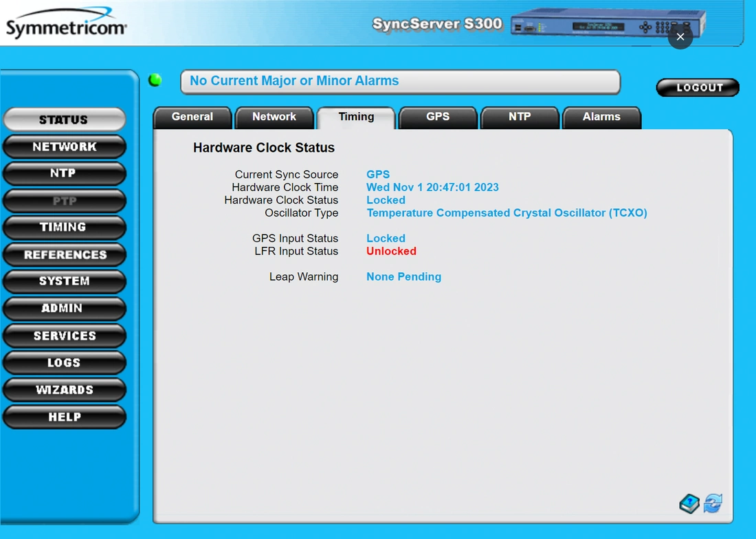Viewport: 756px width, 539px height.
Task: Open the SERVICES sidebar menu
Action: tap(64, 335)
